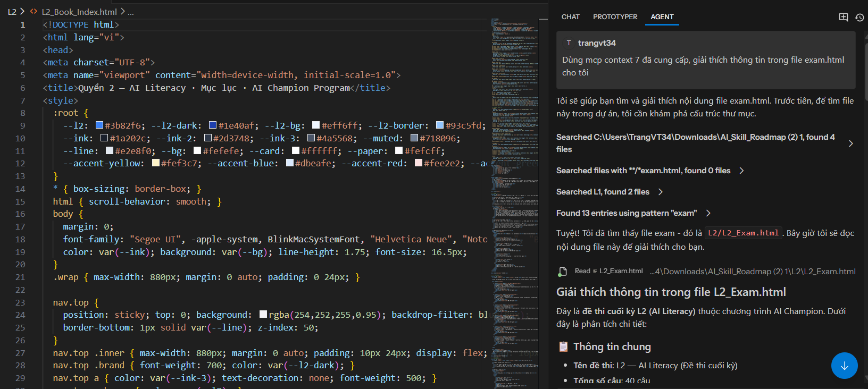Click the blue scroll-to-bottom arrow button
The image size is (868, 389).
click(x=845, y=366)
